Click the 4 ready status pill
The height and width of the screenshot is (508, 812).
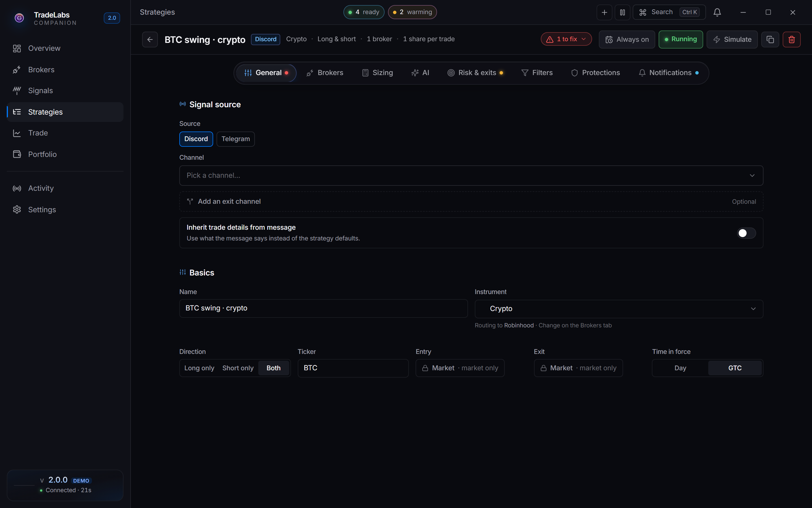364,12
